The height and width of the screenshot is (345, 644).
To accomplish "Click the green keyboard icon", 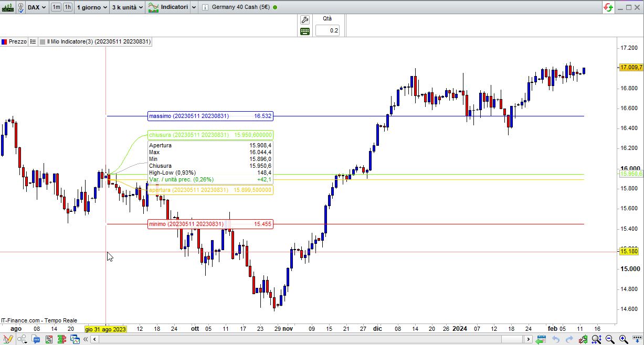I will (x=305, y=31).
